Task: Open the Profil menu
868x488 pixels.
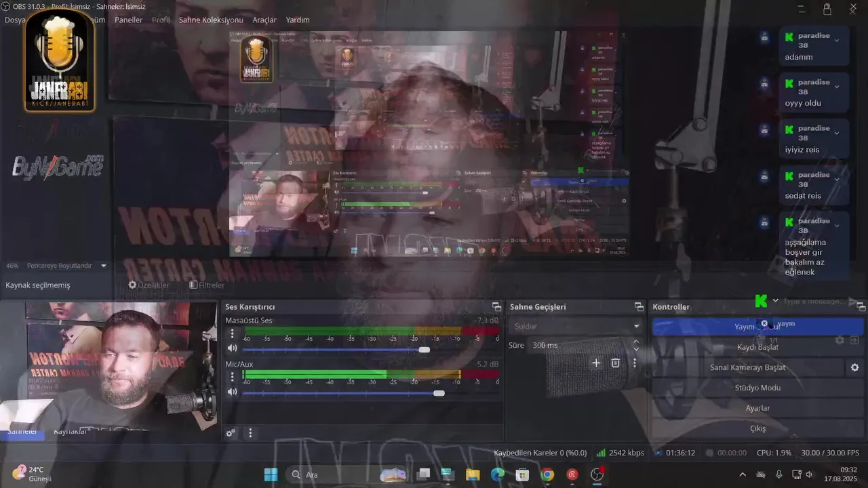Action: [161, 20]
